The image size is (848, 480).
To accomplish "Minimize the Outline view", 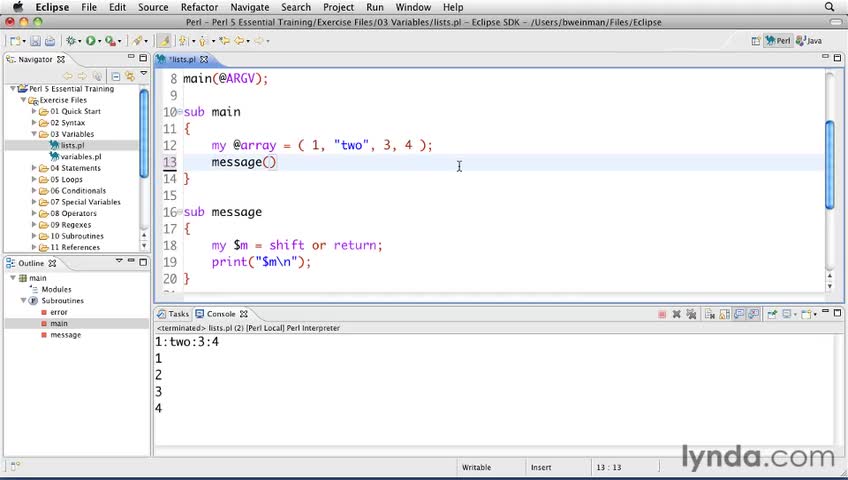I will [x=131, y=261].
